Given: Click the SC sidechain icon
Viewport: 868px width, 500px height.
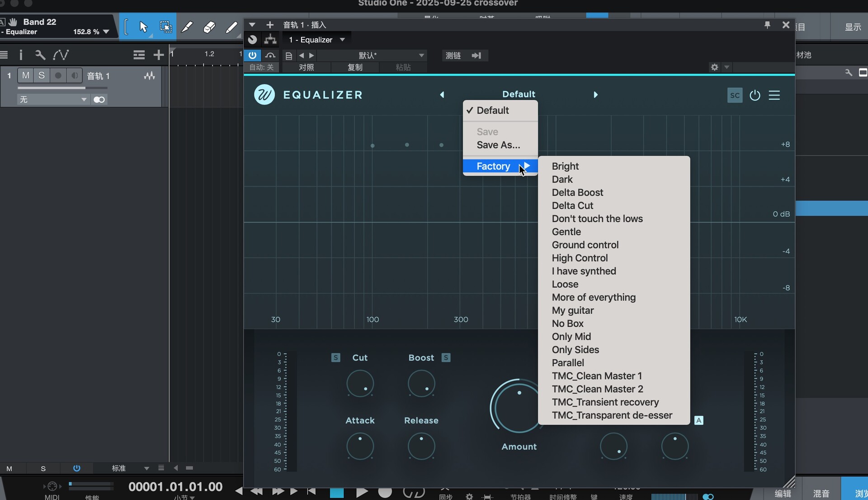Looking at the screenshot, I should tap(735, 95).
